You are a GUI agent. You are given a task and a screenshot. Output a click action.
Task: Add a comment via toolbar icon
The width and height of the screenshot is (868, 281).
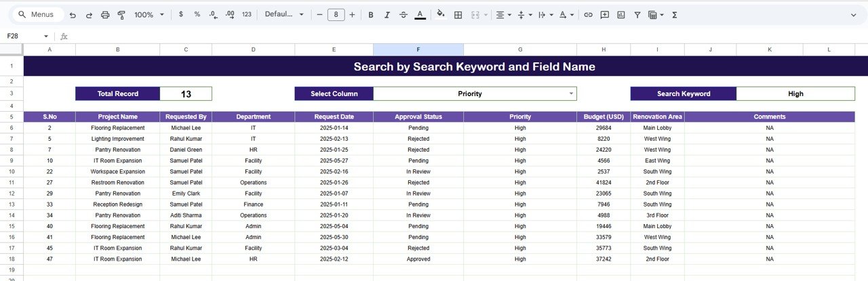tap(604, 14)
